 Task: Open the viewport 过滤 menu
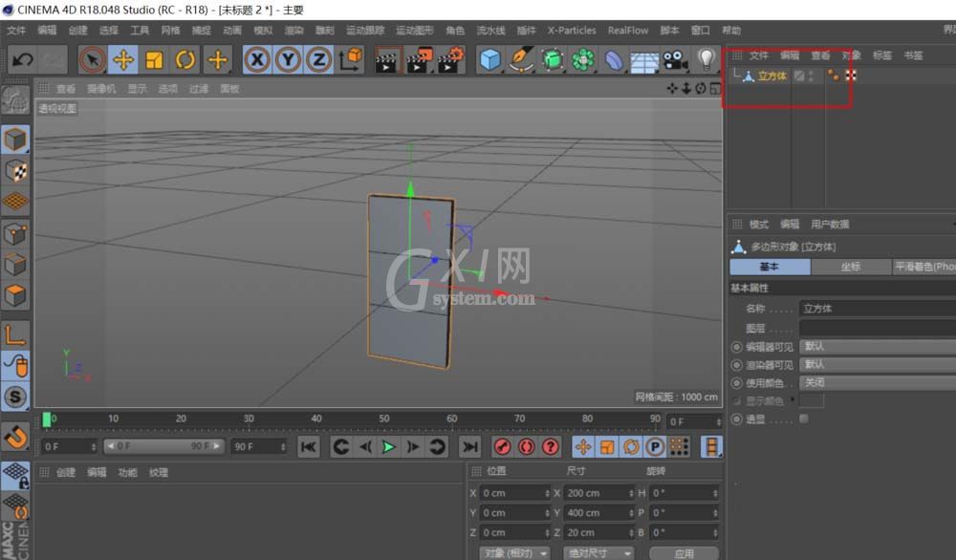coord(199,89)
